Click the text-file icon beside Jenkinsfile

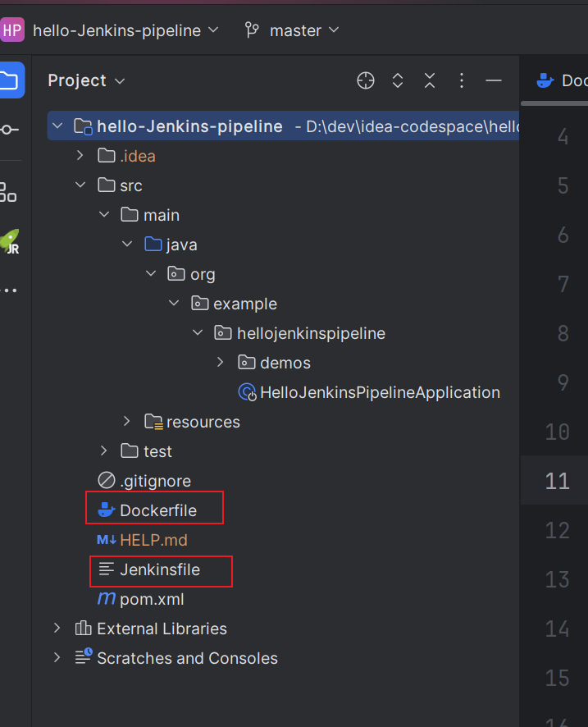coord(106,569)
